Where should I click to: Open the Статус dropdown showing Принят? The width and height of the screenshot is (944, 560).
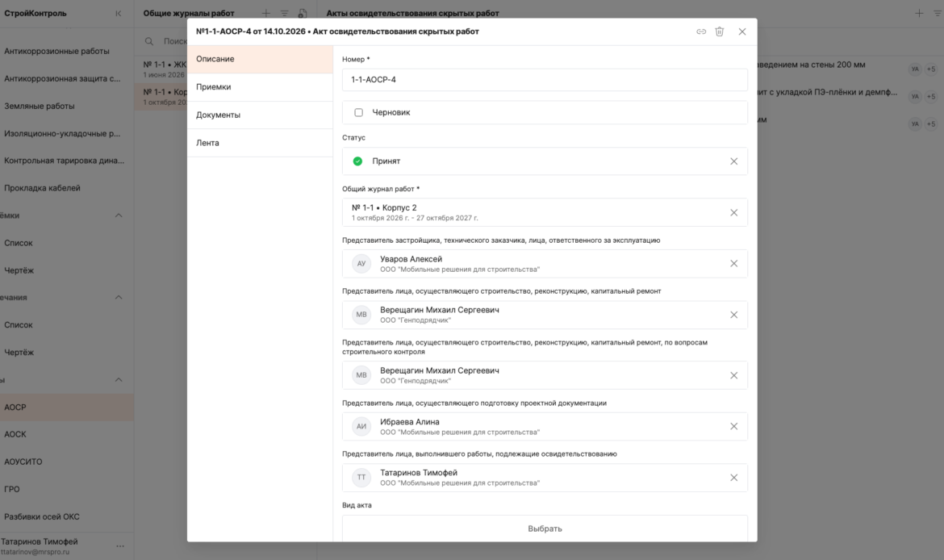pos(545,161)
